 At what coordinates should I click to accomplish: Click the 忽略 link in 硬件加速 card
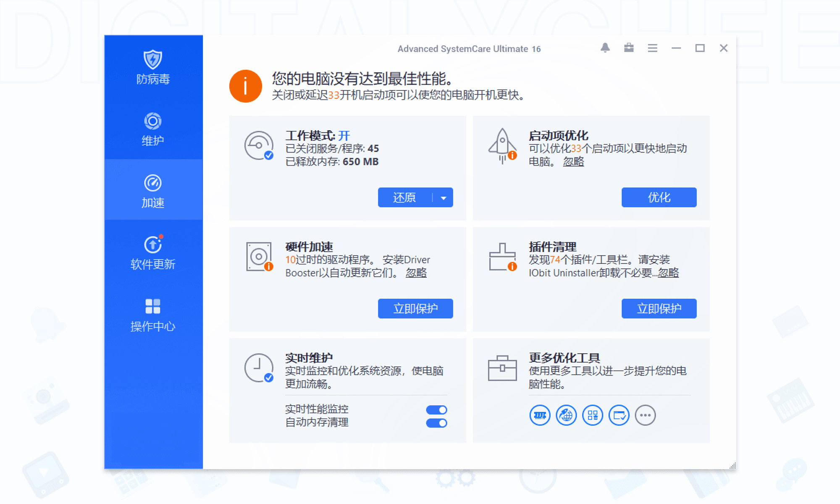pyautogui.click(x=416, y=273)
